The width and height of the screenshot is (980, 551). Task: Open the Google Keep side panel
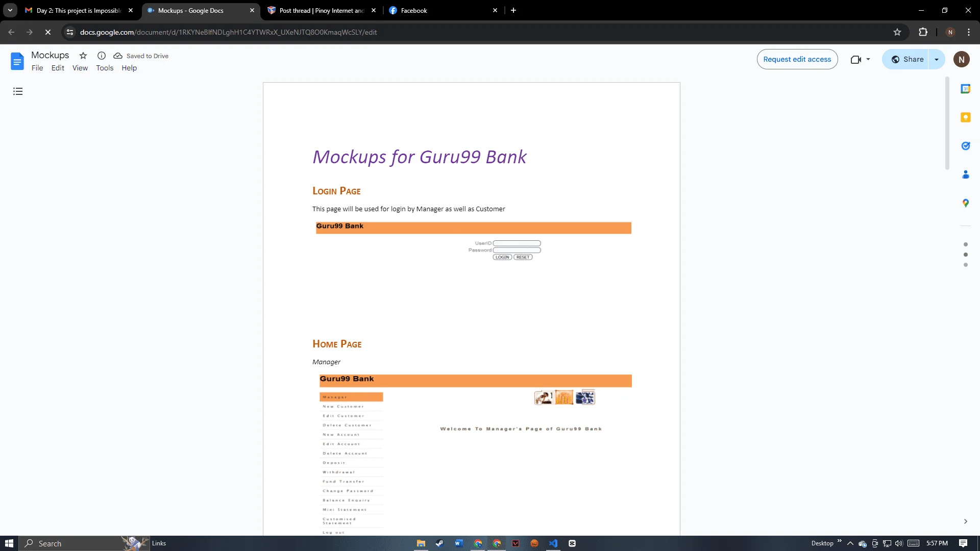point(965,117)
